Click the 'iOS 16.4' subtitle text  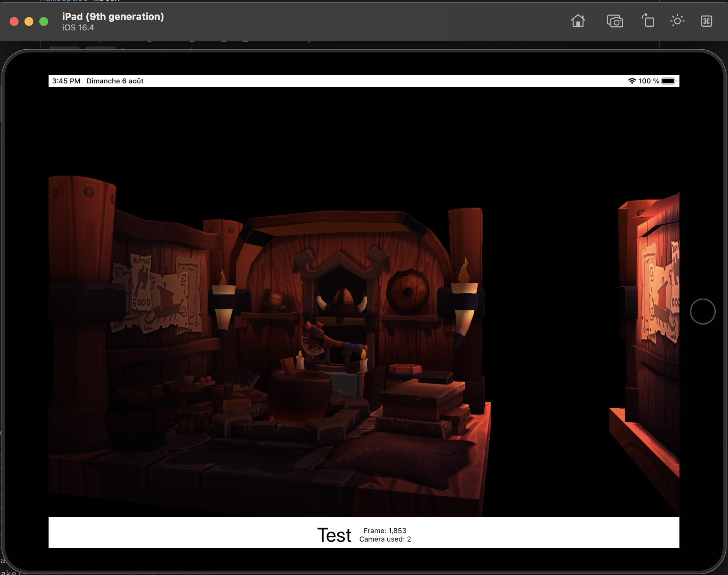[78, 28]
